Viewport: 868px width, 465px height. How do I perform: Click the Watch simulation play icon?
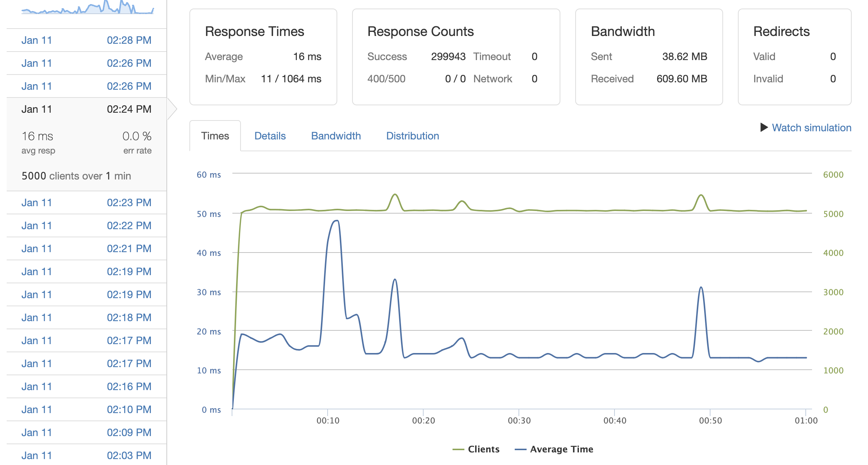[x=763, y=128]
